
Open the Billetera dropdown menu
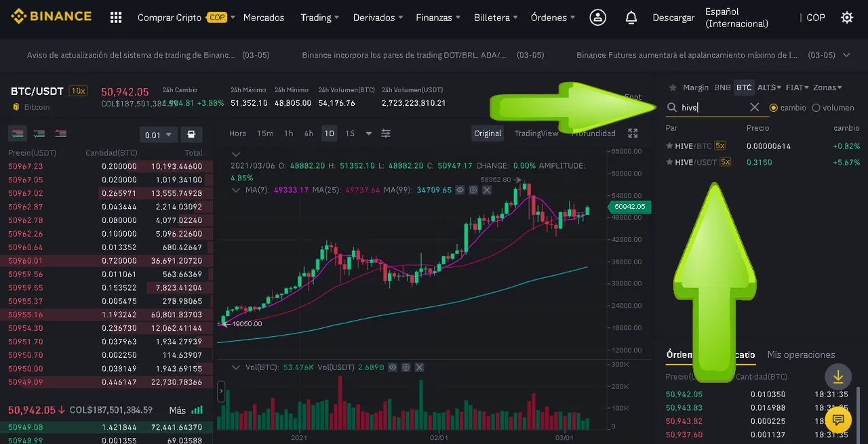pos(496,18)
